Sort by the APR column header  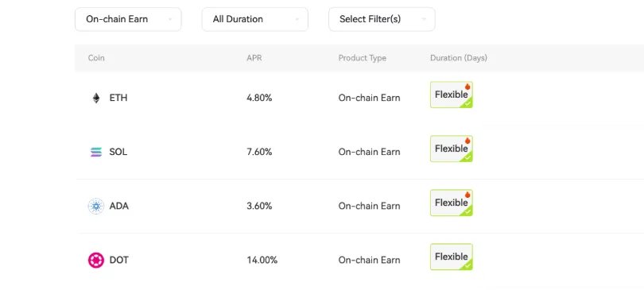[x=254, y=58]
